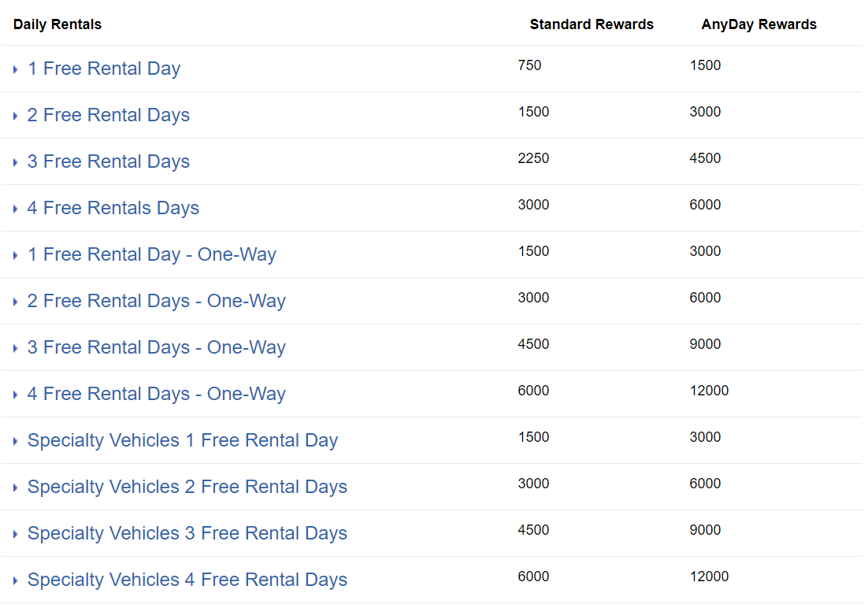
Task: Select the Standard Rewards column header
Action: 592,24
